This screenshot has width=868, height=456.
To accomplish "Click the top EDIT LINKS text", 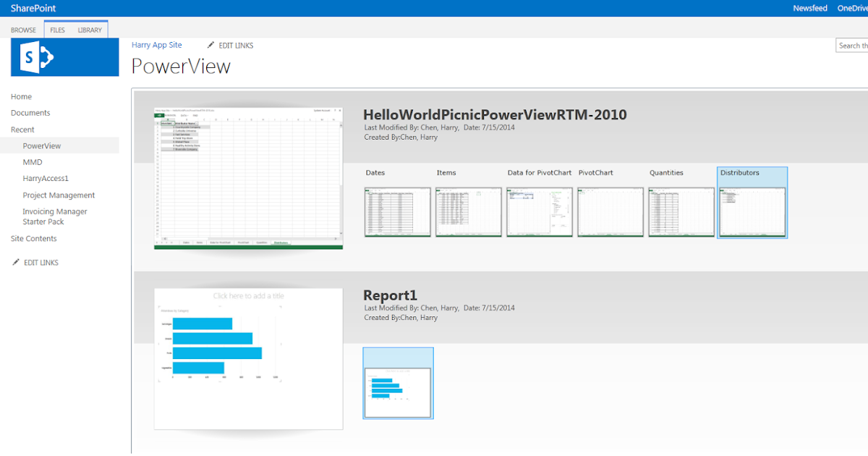I will (x=236, y=46).
